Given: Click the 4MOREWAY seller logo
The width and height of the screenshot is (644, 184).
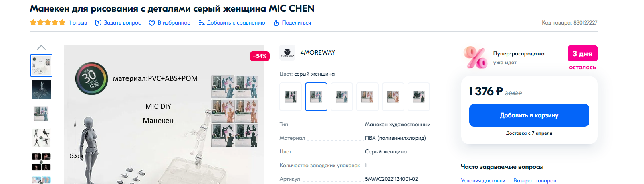Looking at the screenshot, I should coord(287,53).
